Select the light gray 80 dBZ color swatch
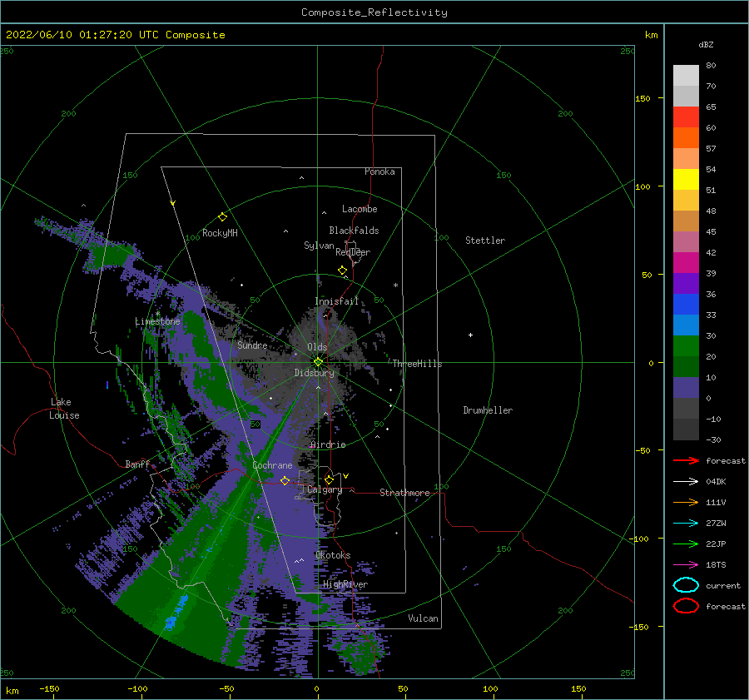Screen dimensions: 749x700 tap(686, 76)
